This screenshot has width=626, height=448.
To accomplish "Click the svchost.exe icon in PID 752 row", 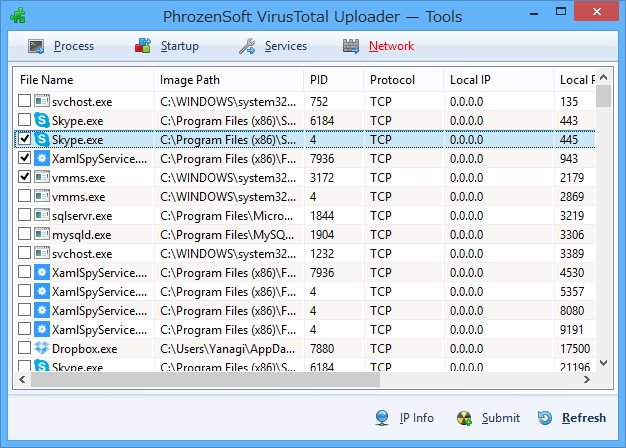I will pyautogui.click(x=42, y=101).
